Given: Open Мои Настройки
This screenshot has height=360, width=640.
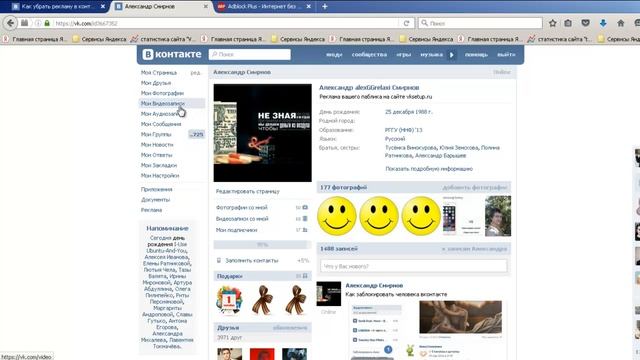Looking at the screenshot, I should click(160, 176).
